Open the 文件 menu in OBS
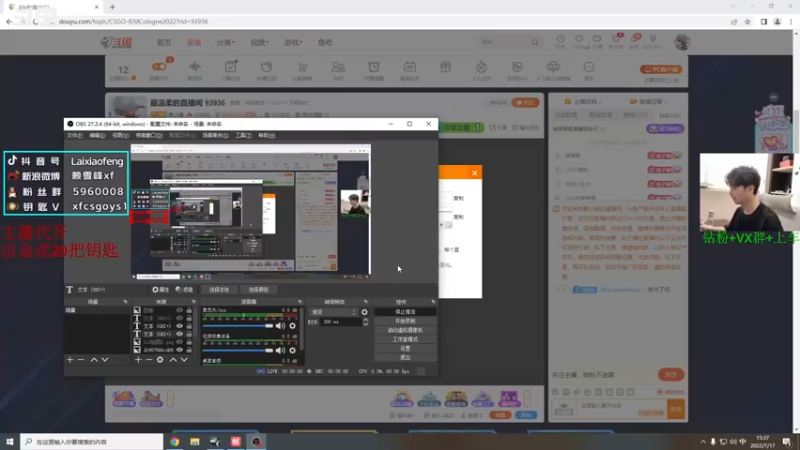This screenshot has width=800, height=450. pos(74,135)
